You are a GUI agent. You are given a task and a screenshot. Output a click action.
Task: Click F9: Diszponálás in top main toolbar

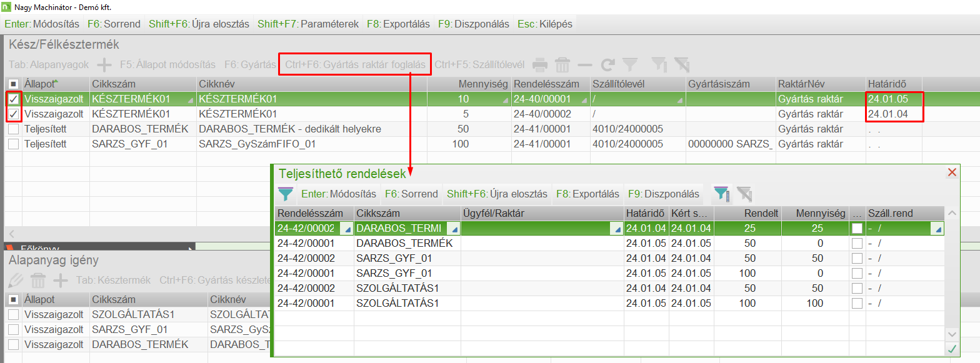coord(474,24)
